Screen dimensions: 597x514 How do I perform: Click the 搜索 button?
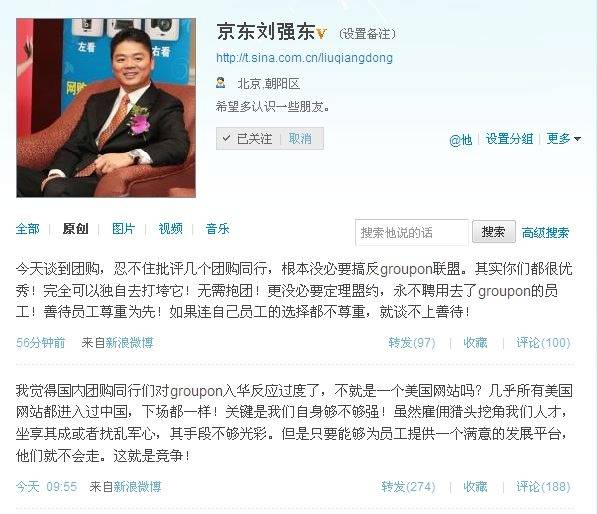point(494,231)
